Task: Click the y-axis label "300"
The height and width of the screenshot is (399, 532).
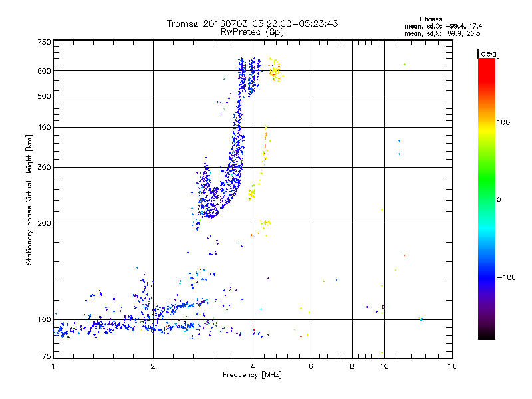Action: [44, 167]
